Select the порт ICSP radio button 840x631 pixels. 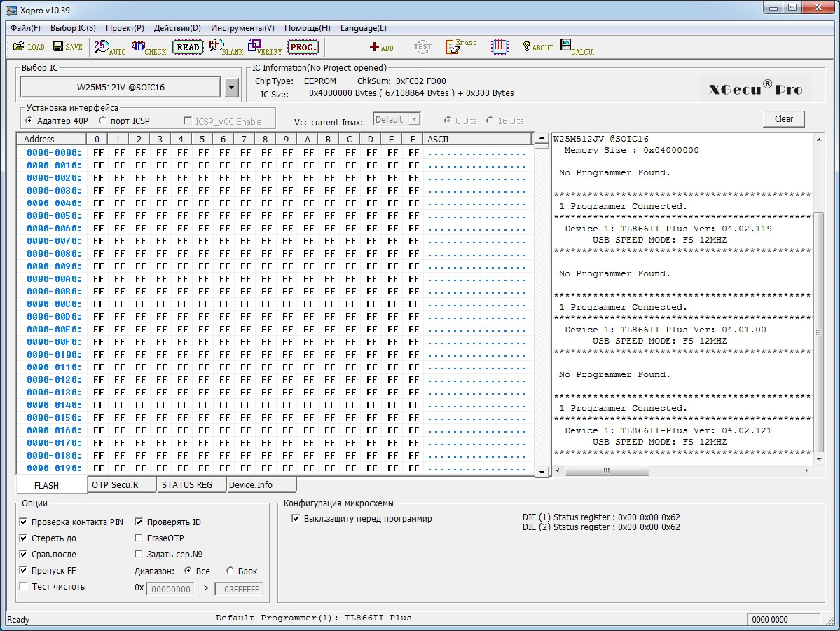[102, 121]
